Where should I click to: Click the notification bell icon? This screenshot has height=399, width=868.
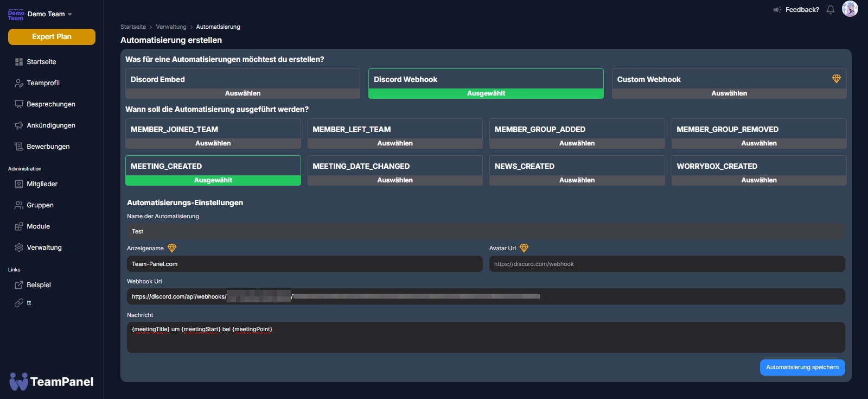[x=830, y=10]
